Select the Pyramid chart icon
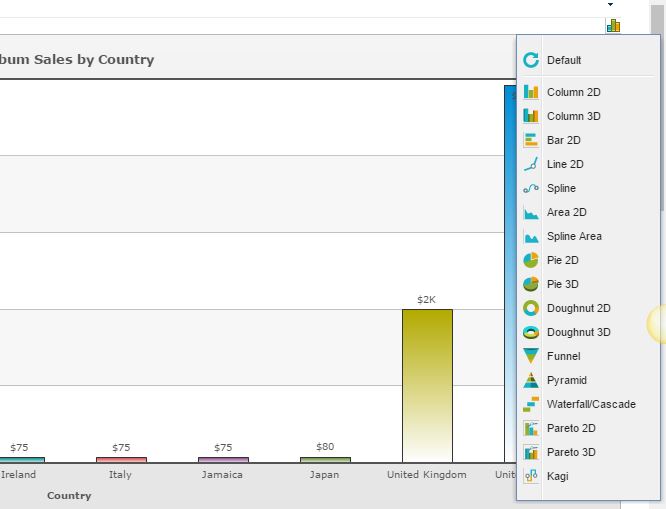 point(531,380)
